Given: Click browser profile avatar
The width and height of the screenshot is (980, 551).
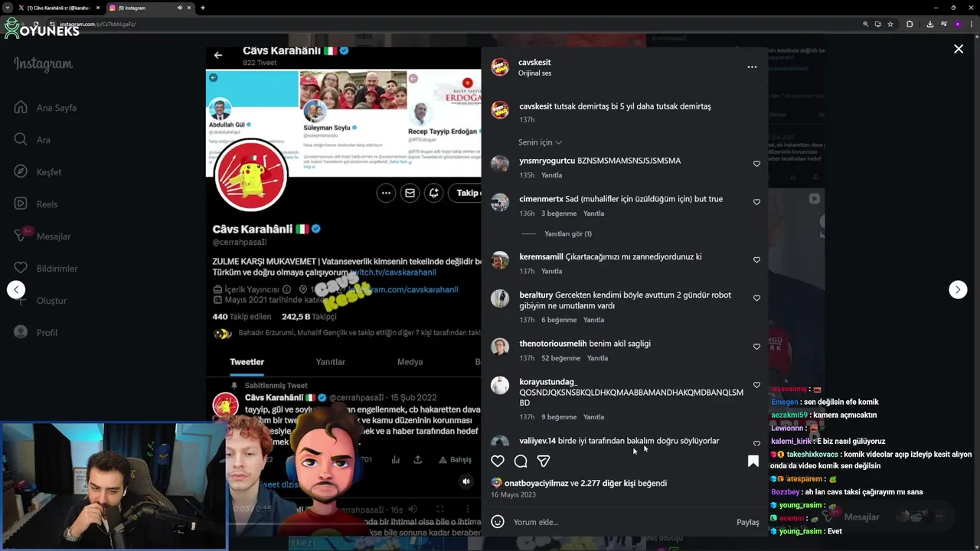Looking at the screenshot, I should point(957,24).
